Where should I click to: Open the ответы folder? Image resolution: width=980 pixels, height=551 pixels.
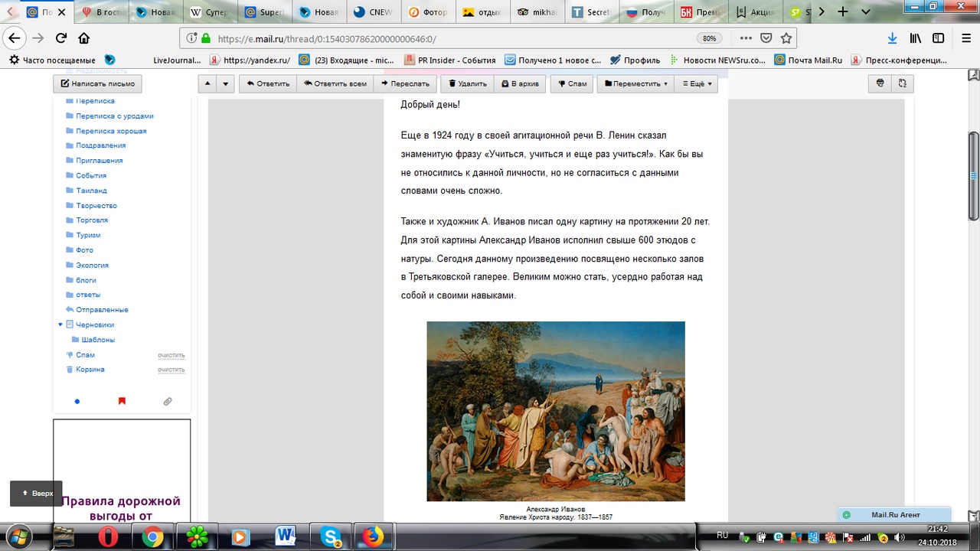[x=88, y=295]
